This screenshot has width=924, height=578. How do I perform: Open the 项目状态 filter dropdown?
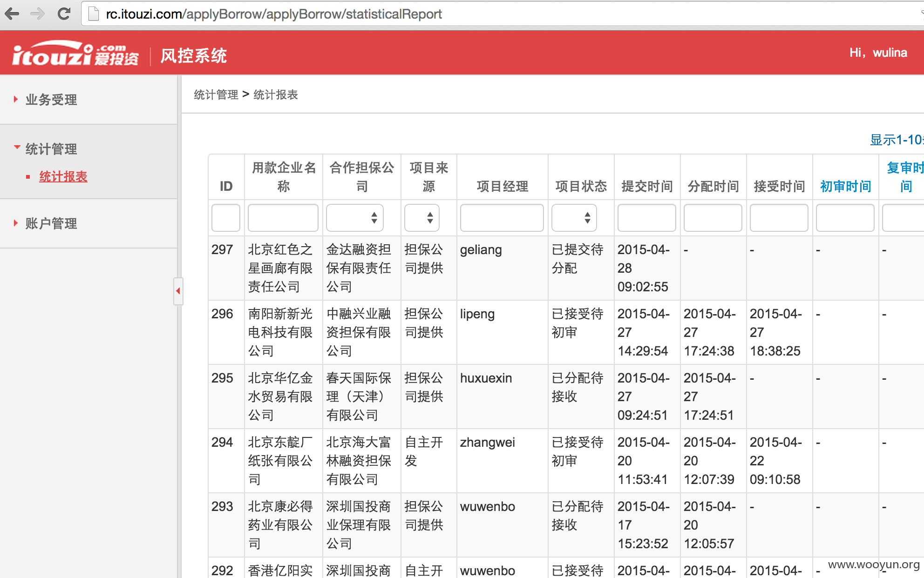point(574,217)
